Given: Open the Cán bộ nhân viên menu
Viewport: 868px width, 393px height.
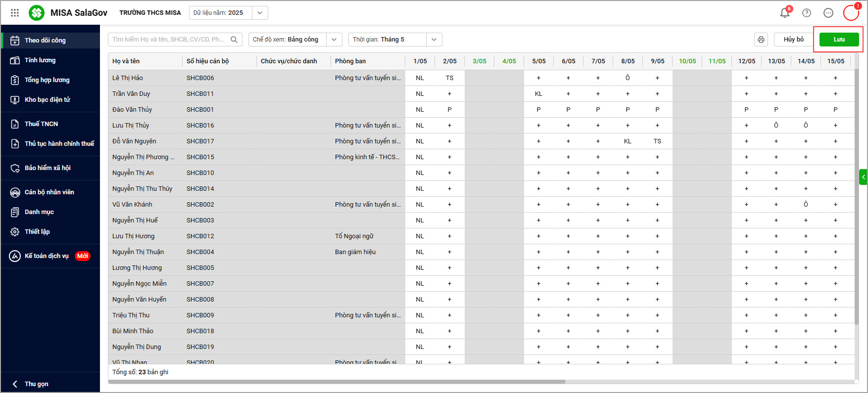Looking at the screenshot, I should point(49,192).
